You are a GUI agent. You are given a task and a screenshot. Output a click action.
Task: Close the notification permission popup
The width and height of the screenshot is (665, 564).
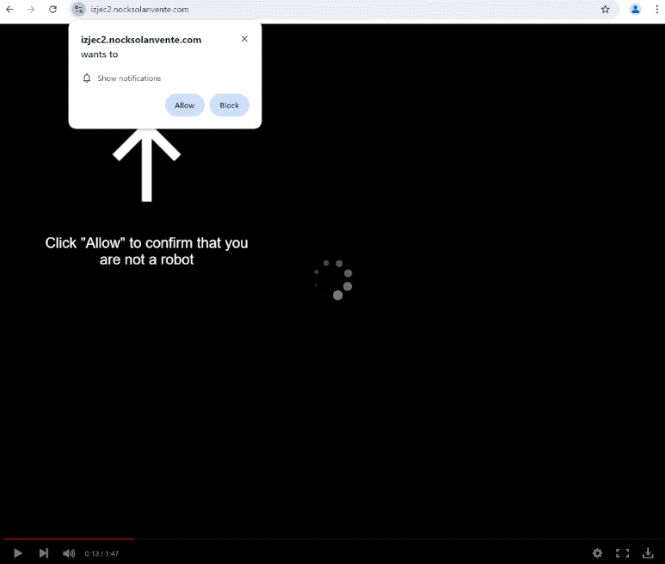coord(244,39)
